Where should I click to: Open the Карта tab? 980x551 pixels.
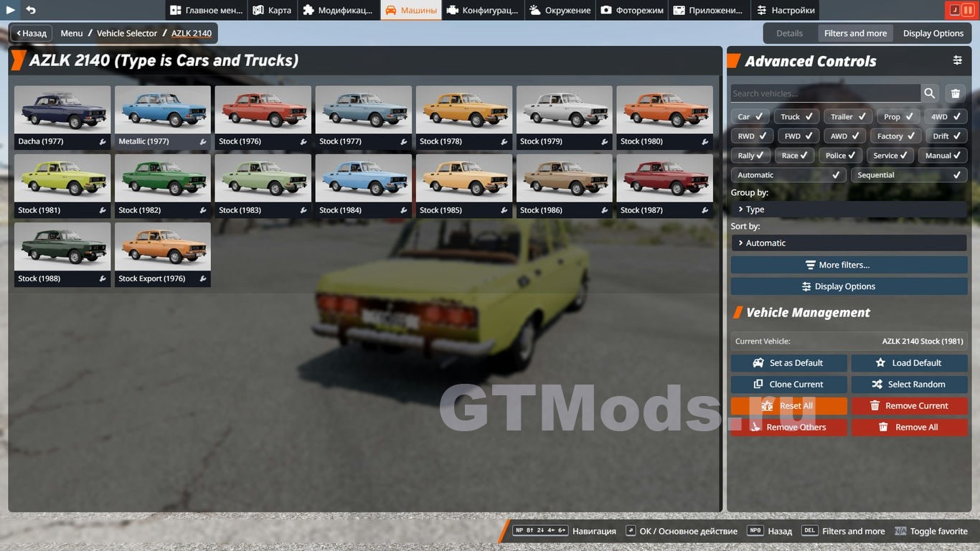pos(272,10)
